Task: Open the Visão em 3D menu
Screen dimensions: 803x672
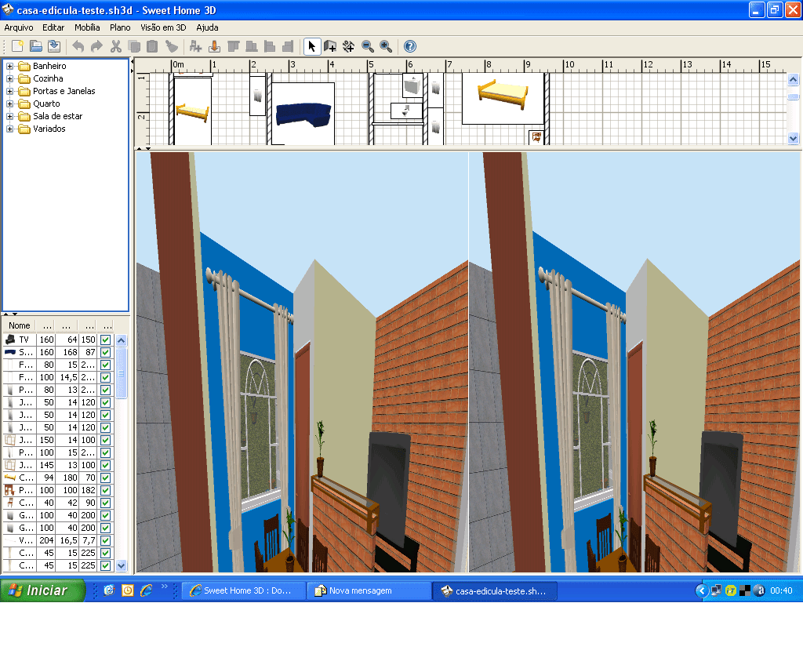Action: click(x=164, y=27)
